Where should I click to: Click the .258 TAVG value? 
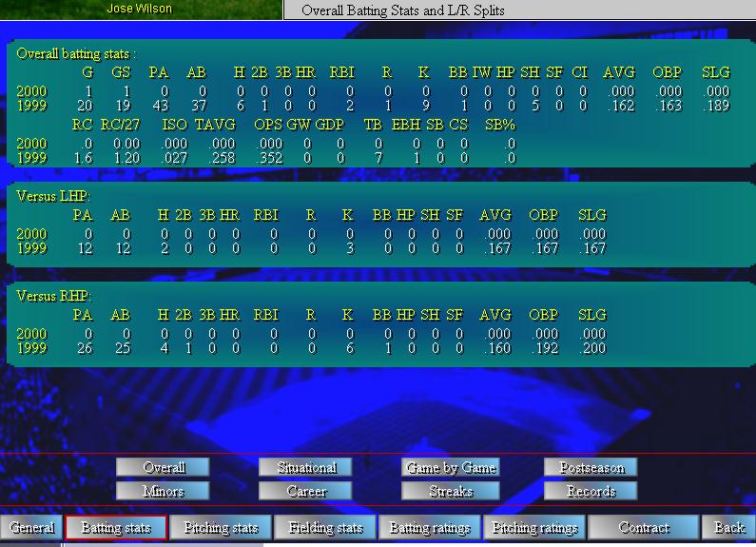(x=222, y=158)
